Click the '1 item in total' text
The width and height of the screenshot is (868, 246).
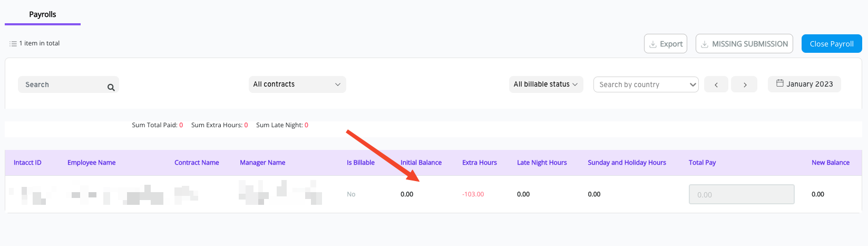tap(39, 43)
